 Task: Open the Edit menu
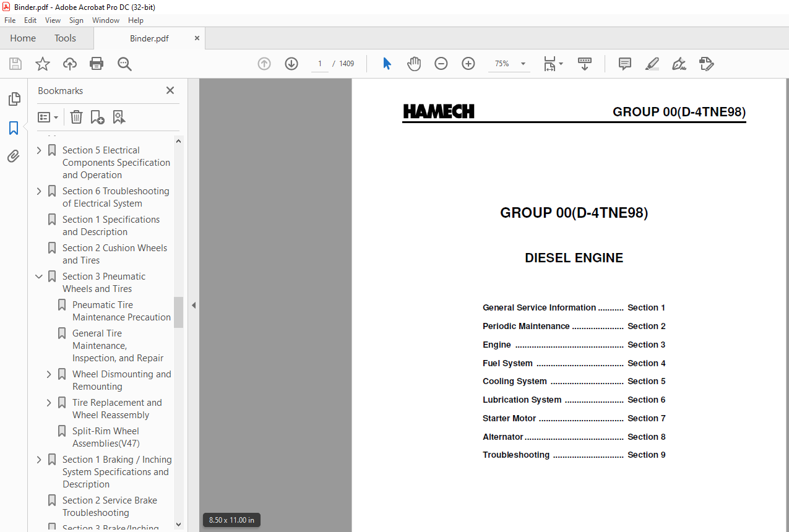click(x=30, y=20)
